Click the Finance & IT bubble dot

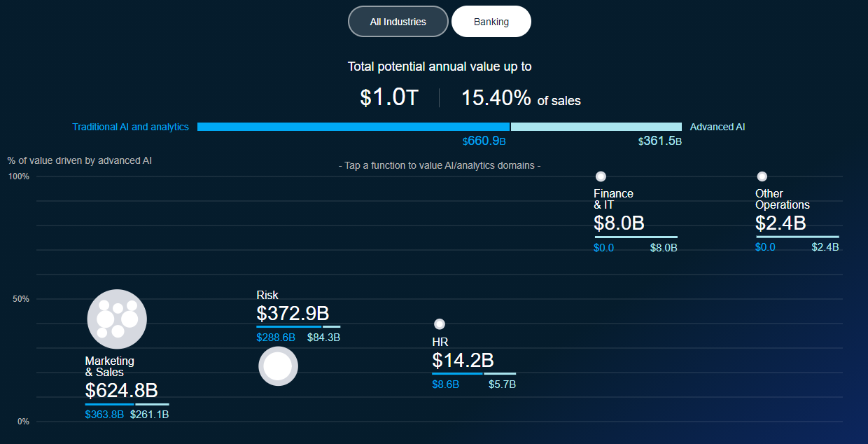point(601,176)
